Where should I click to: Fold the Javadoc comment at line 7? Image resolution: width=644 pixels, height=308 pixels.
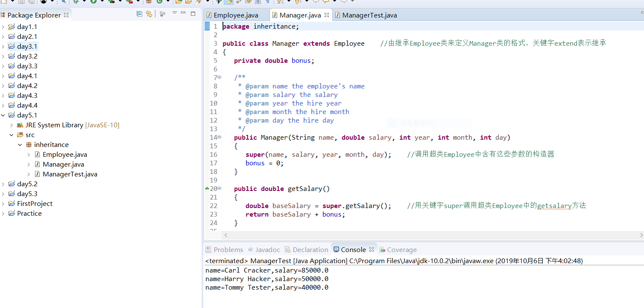[220, 77]
